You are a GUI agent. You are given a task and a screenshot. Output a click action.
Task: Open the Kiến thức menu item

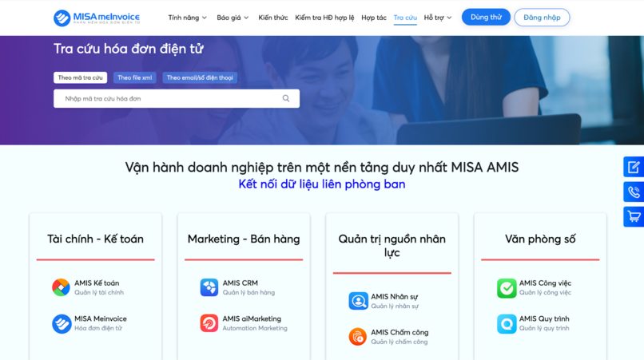[272, 18]
